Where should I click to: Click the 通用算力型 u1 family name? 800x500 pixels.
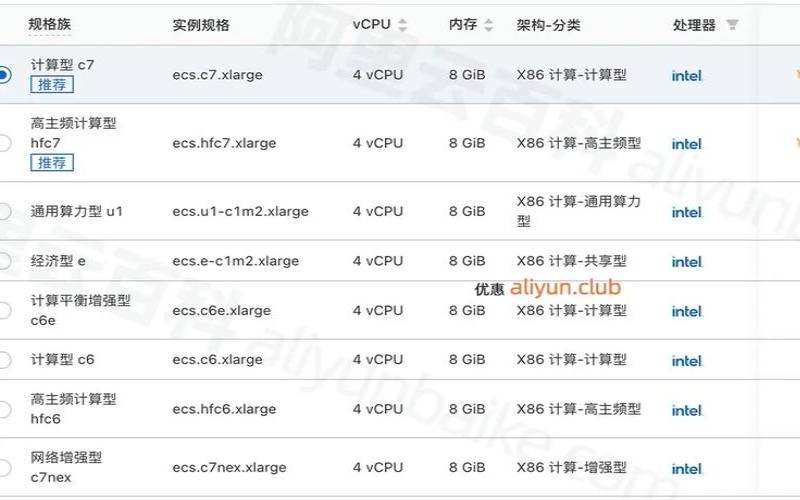77,211
